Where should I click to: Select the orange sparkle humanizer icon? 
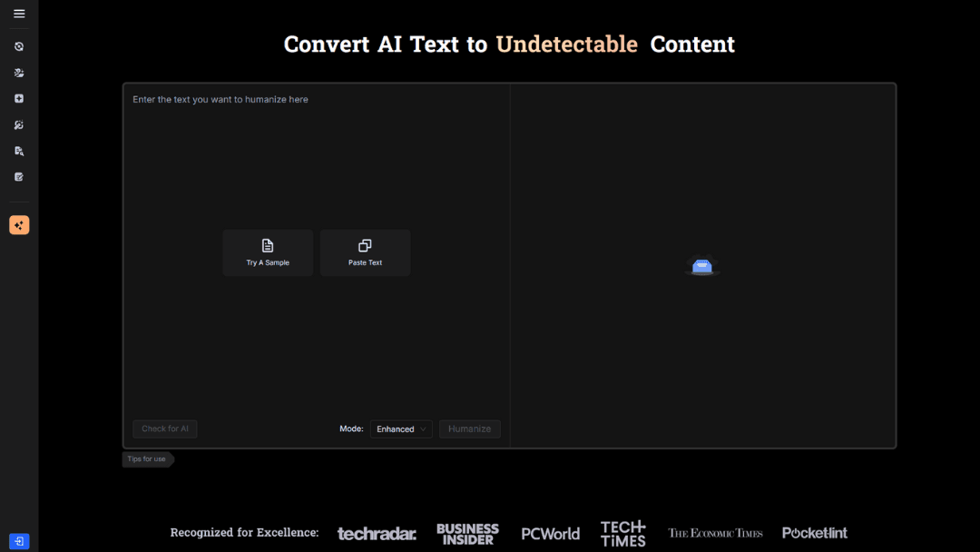click(x=19, y=225)
